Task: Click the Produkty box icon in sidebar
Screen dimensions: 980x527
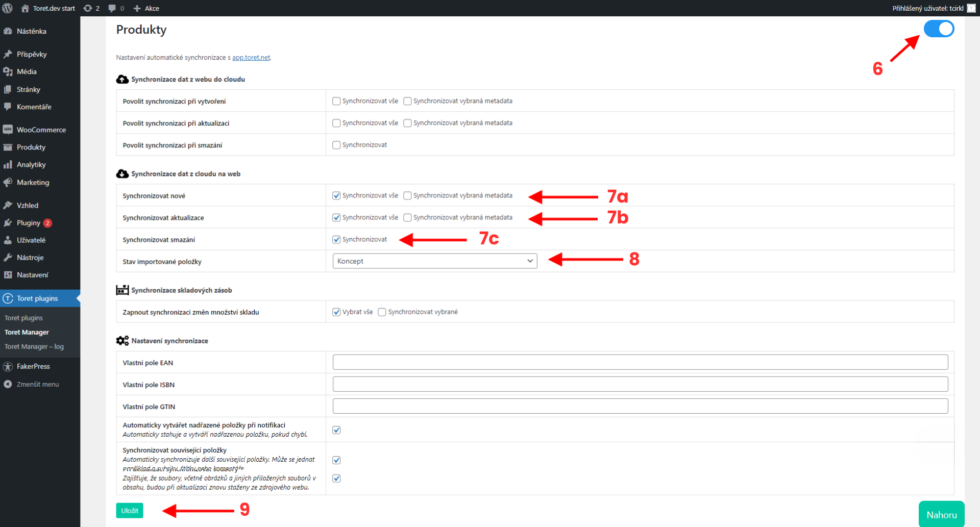Action: tap(8, 147)
